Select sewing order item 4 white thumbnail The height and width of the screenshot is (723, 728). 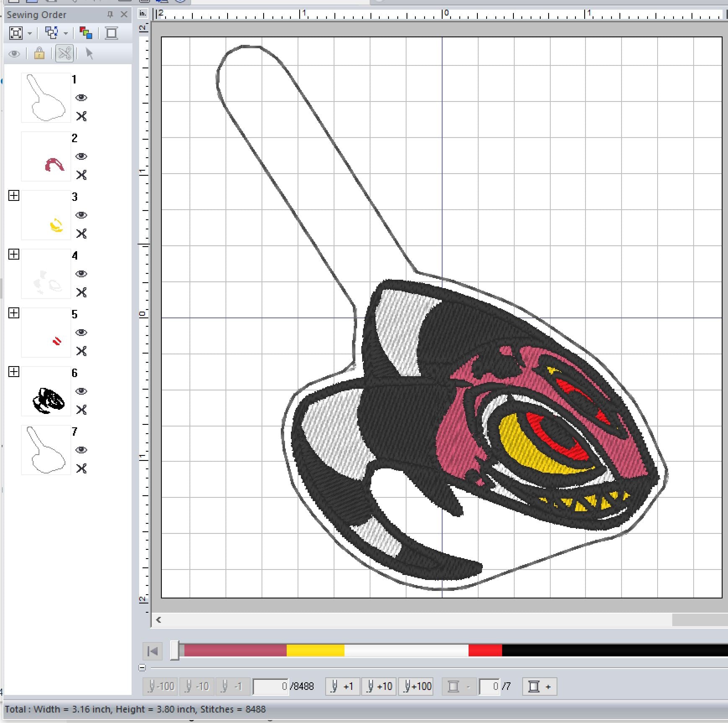click(x=46, y=274)
